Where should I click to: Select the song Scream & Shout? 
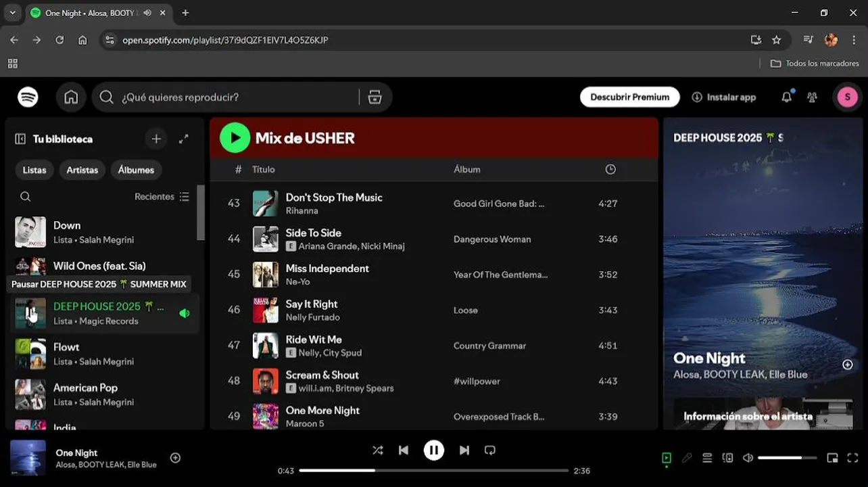pos(322,375)
